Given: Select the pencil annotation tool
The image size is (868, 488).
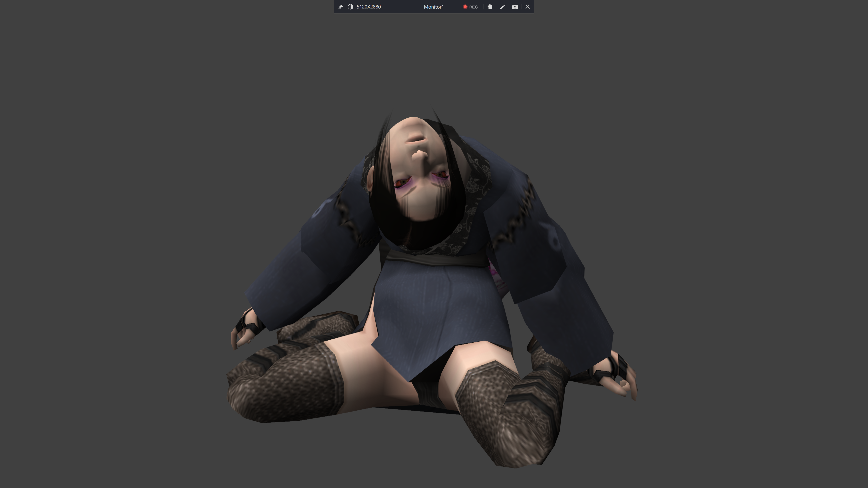Looking at the screenshot, I should (502, 7).
